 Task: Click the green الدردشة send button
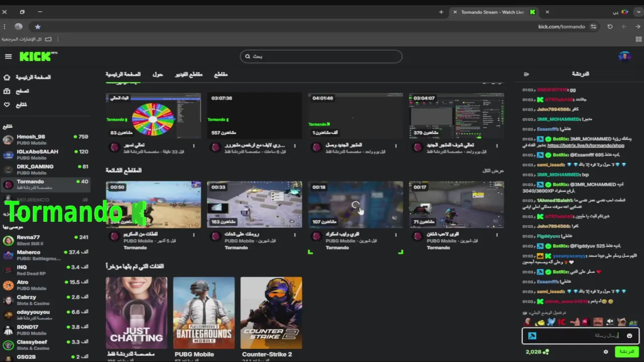(x=627, y=351)
